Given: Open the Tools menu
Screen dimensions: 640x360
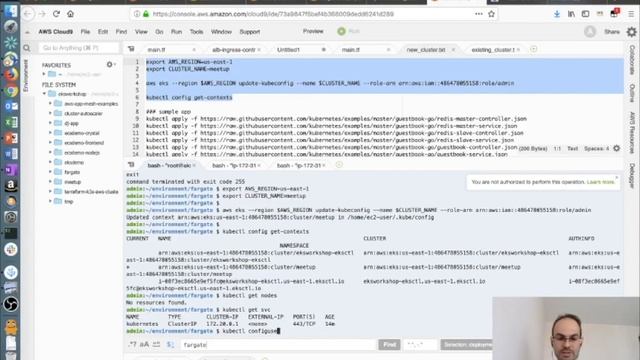Looking at the screenshot, I should [196, 31].
